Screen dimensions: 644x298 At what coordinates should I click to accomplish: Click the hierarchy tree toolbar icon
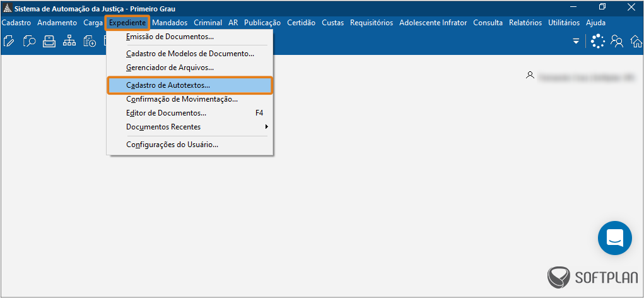(x=69, y=42)
